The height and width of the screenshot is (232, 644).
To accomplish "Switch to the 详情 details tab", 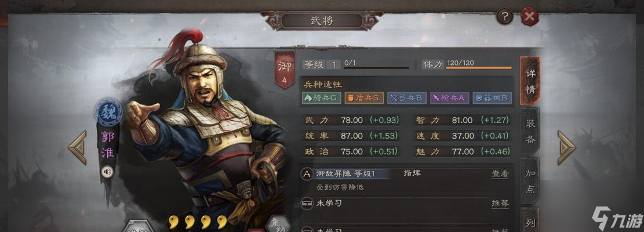I will pyautogui.click(x=529, y=81).
